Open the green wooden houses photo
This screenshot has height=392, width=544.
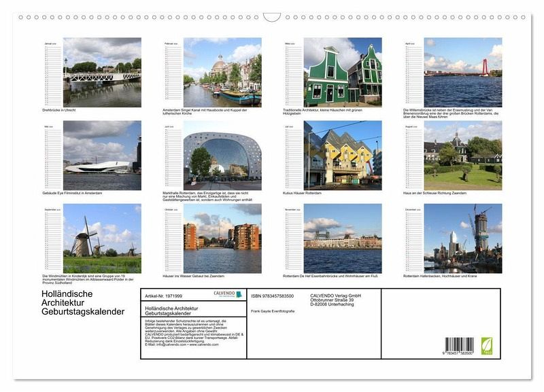coord(342,72)
